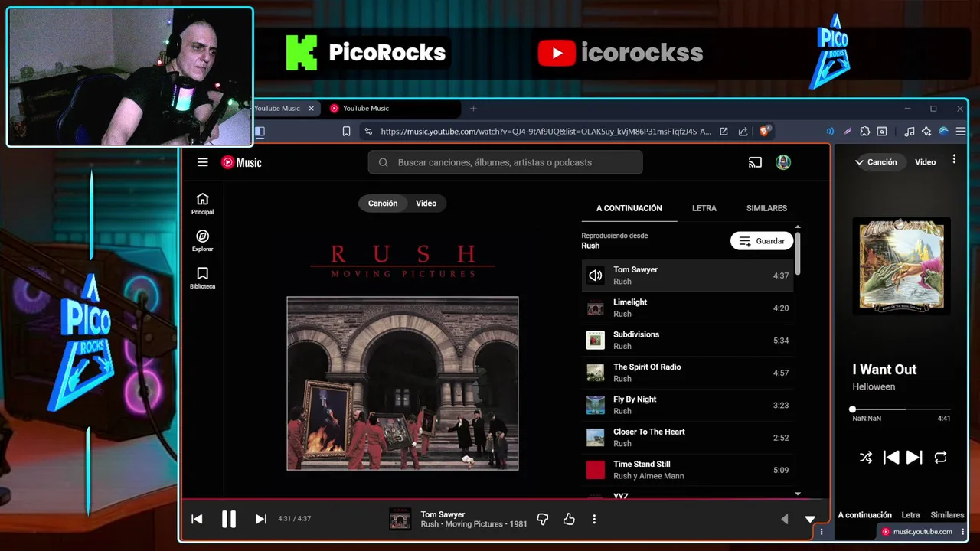This screenshot has height=551, width=980.
Task: Click the share page icon
Action: click(x=743, y=132)
